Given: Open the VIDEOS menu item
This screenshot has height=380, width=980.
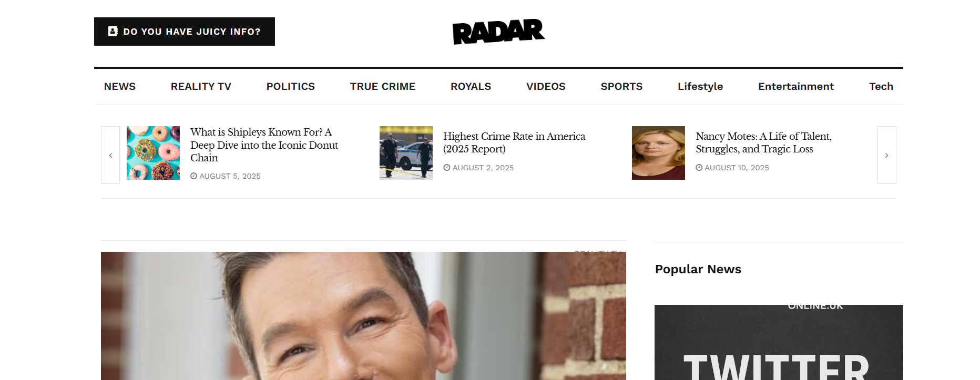Looking at the screenshot, I should coord(546,86).
